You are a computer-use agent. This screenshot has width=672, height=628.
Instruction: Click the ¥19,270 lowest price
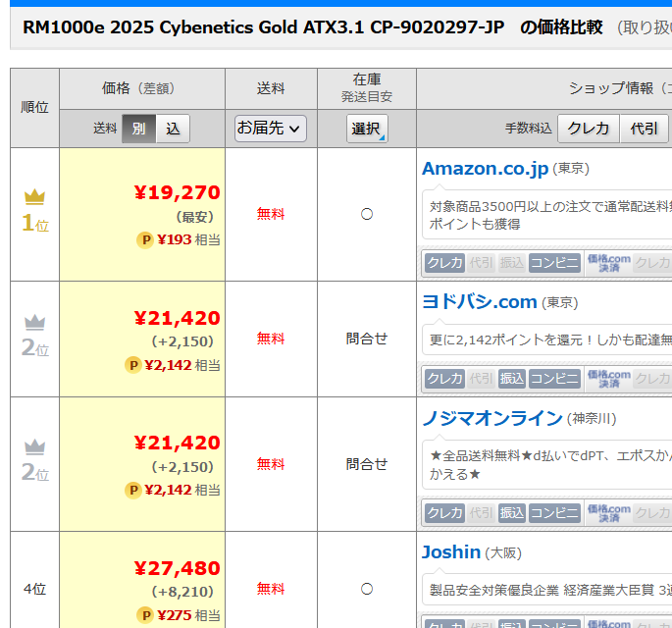[177, 192]
